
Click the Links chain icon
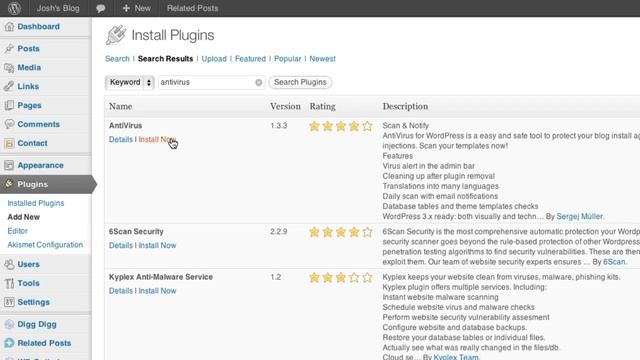click(x=9, y=87)
